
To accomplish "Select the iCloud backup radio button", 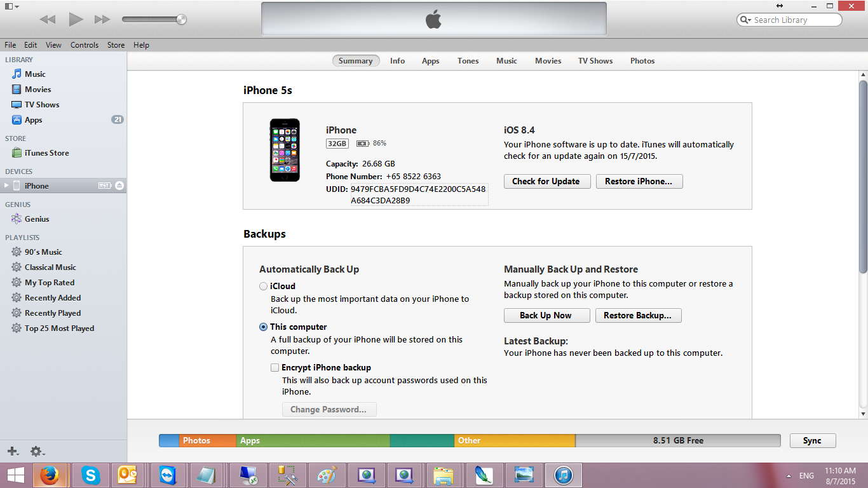I will click(263, 287).
